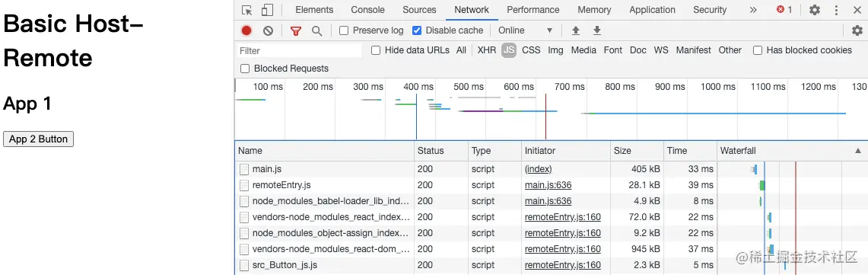Screen dimensions: 868x275
Task: Switch to the Console tab
Action: click(367, 10)
